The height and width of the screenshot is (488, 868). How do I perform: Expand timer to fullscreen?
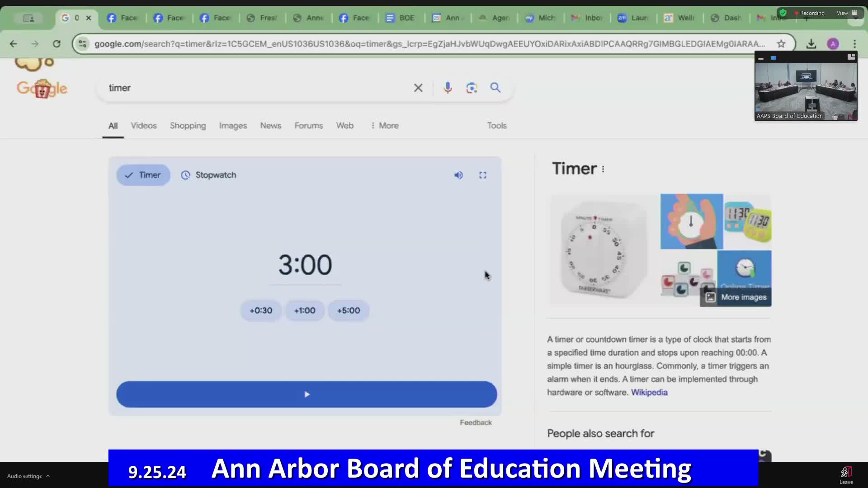[483, 175]
